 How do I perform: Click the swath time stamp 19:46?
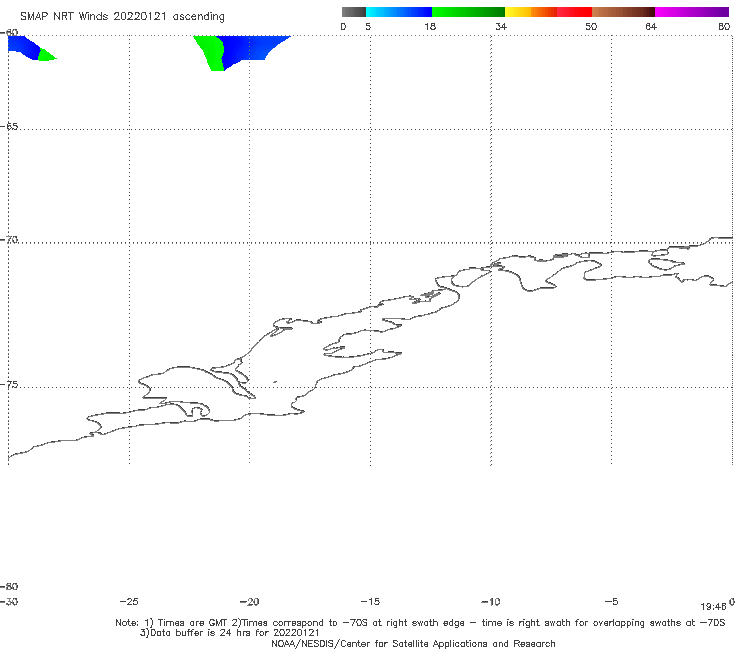(713, 607)
